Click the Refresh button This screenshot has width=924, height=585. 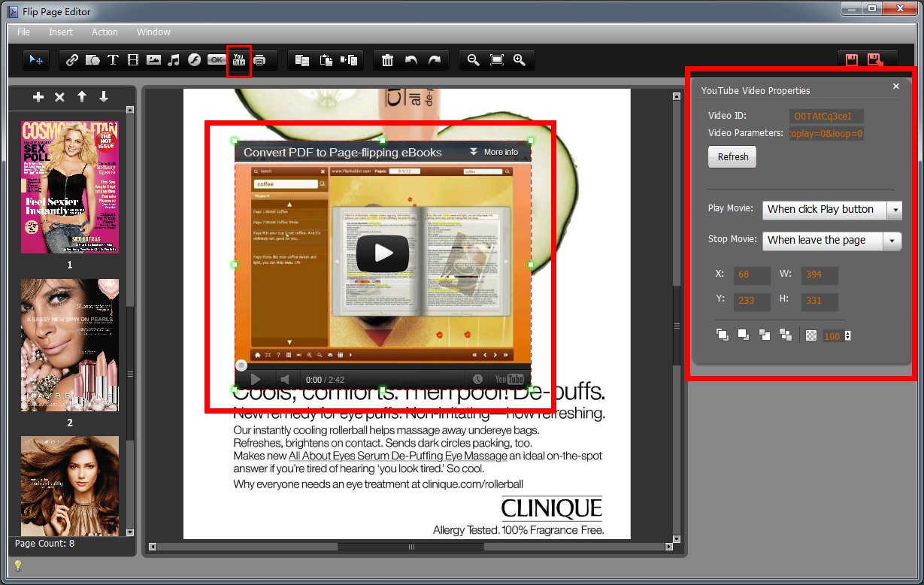pos(732,157)
